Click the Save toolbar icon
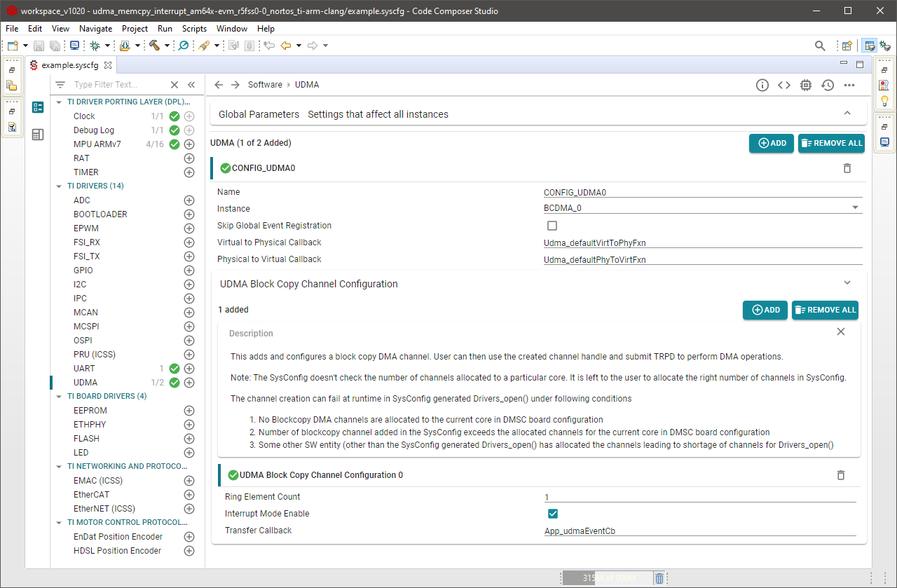Screen dimensions: 897x588 [x=38, y=45]
